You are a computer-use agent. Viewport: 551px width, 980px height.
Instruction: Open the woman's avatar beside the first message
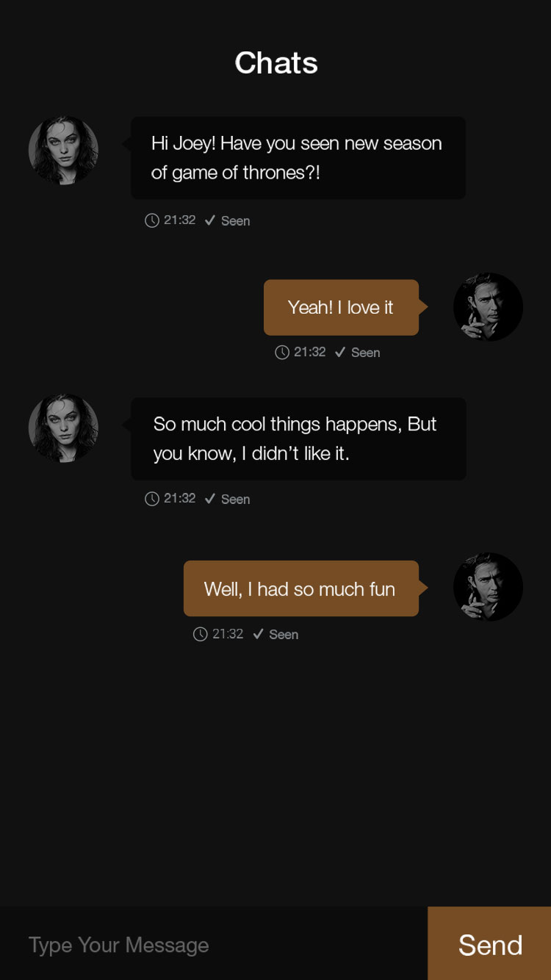click(63, 150)
